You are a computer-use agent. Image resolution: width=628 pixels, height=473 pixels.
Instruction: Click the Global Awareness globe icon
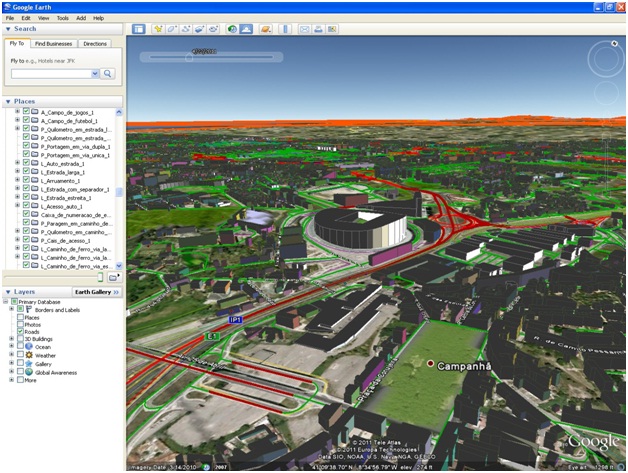[x=29, y=372]
